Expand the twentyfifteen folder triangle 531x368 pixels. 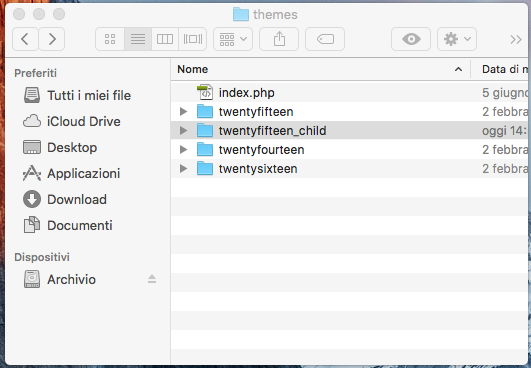183,111
